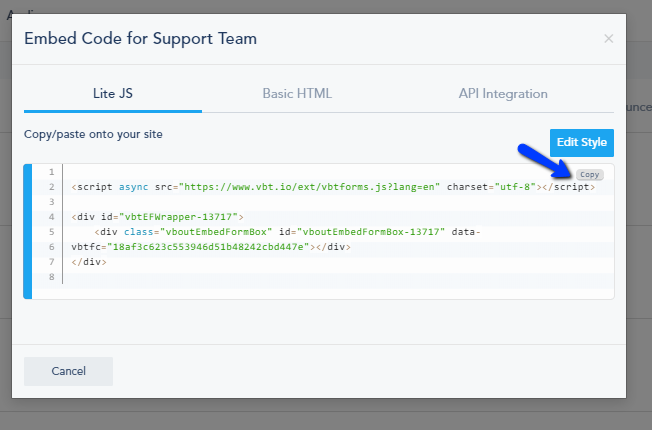The height and width of the screenshot is (430, 652).
Task: Click line number 1 in the code gutter
Action: (52, 172)
